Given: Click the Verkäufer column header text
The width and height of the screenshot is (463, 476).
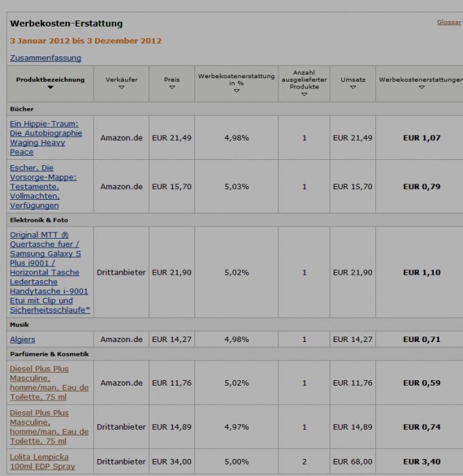Looking at the screenshot, I should [x=122, y=80].
